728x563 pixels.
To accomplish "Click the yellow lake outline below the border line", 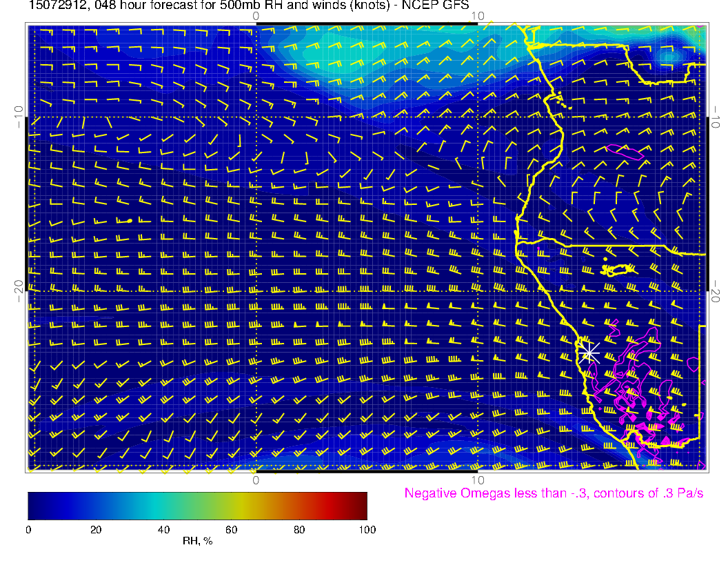I will coord(618,269).
